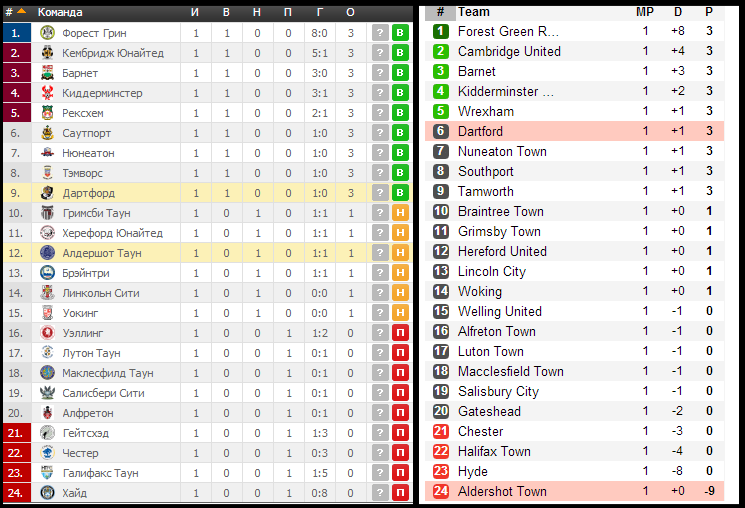Click red П result badge for Честер
This screenshot has height=508, width=745.
(x=400, y=452)
